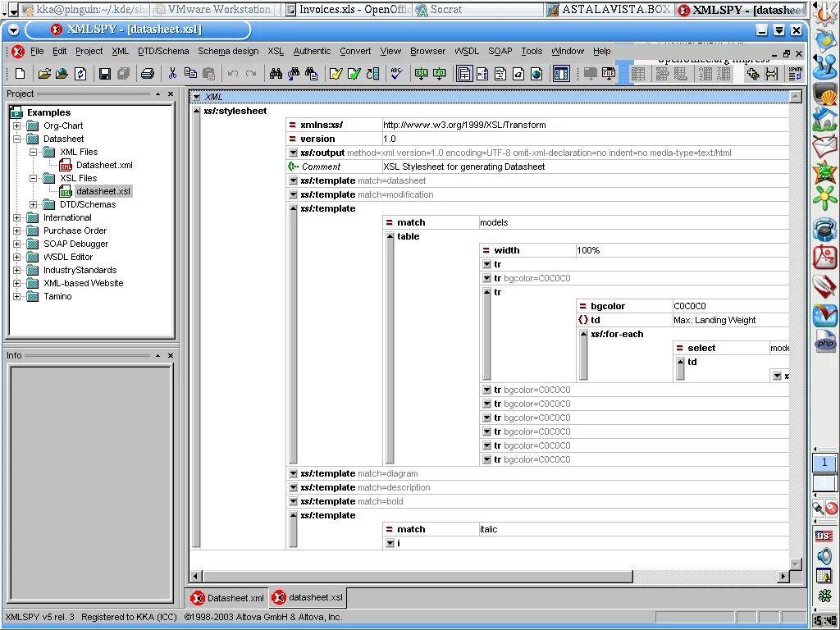Viewport: 840px width, 630px height.
Task: Switch to Browser view globe icon
Action: point(536,74)
